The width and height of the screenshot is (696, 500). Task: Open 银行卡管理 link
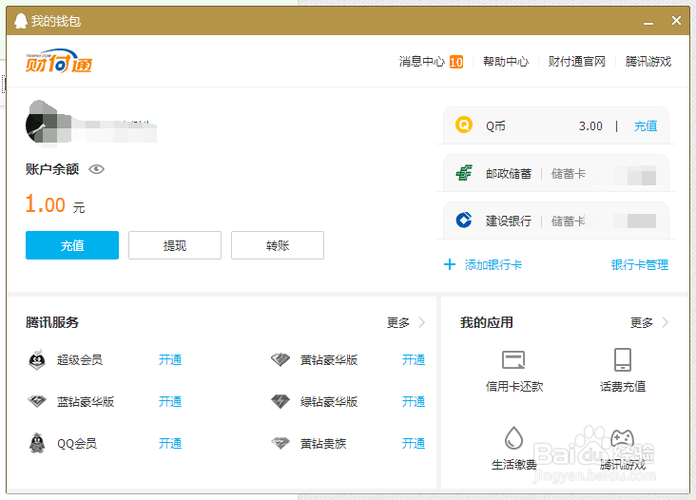pyautogui.click(x=640, y=265)
